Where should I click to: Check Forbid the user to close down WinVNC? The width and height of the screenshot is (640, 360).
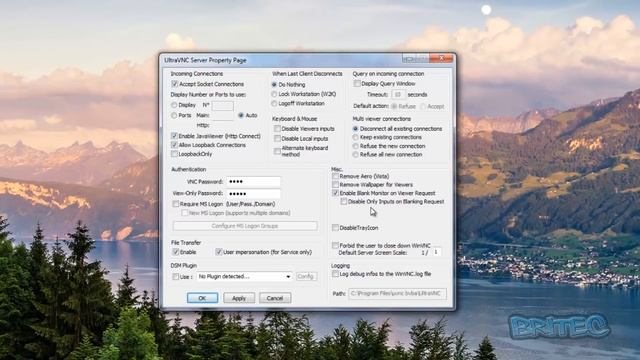pos(336,245)
